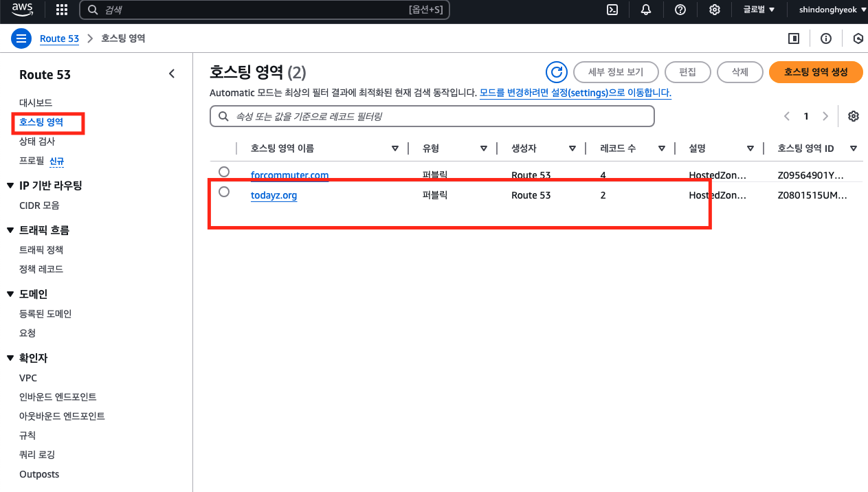Image resolution: width=868 pixels, height=492 pixels.
Task: Click the 삭제 button
Action: (740, 72)
